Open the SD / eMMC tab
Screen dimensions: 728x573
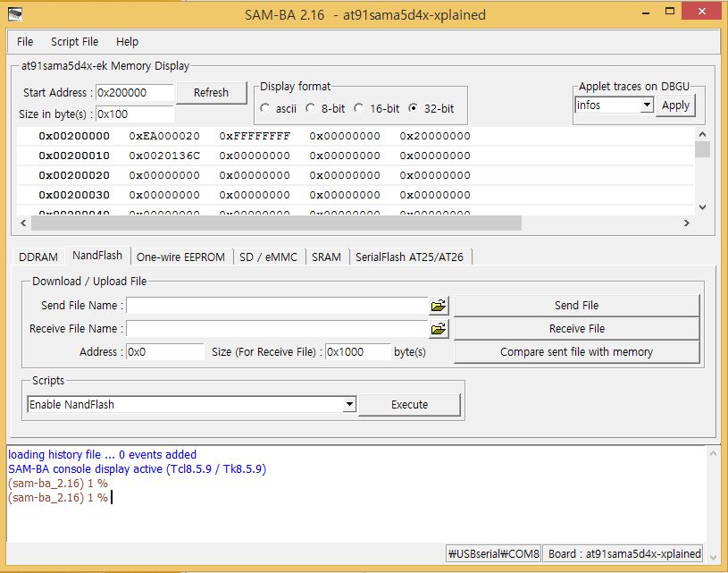[x=268, y=257]
